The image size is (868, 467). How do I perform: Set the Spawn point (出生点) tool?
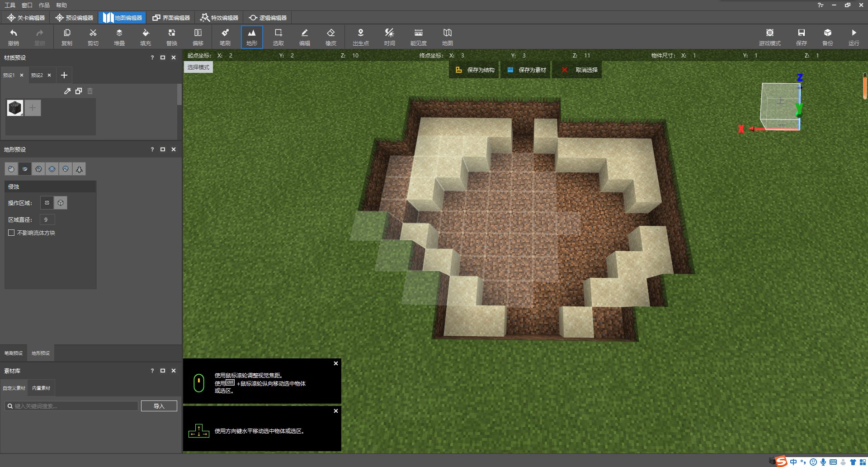click(x=361, y=37)
